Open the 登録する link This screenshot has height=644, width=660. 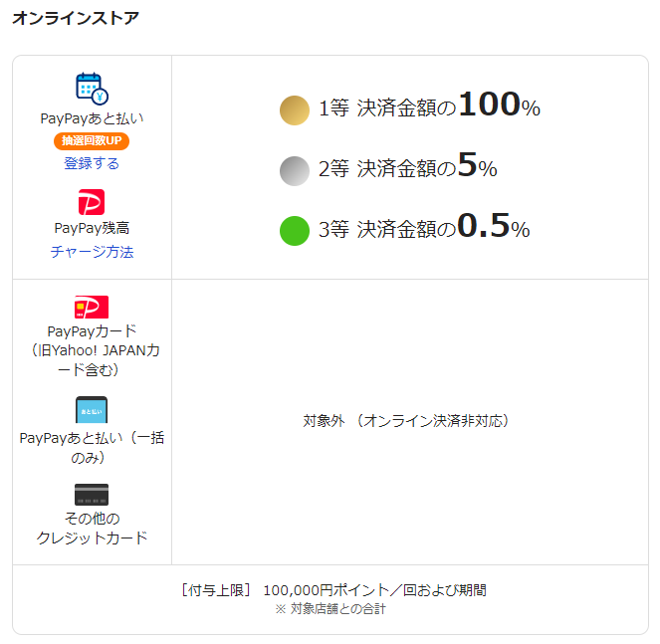(92, 163)
